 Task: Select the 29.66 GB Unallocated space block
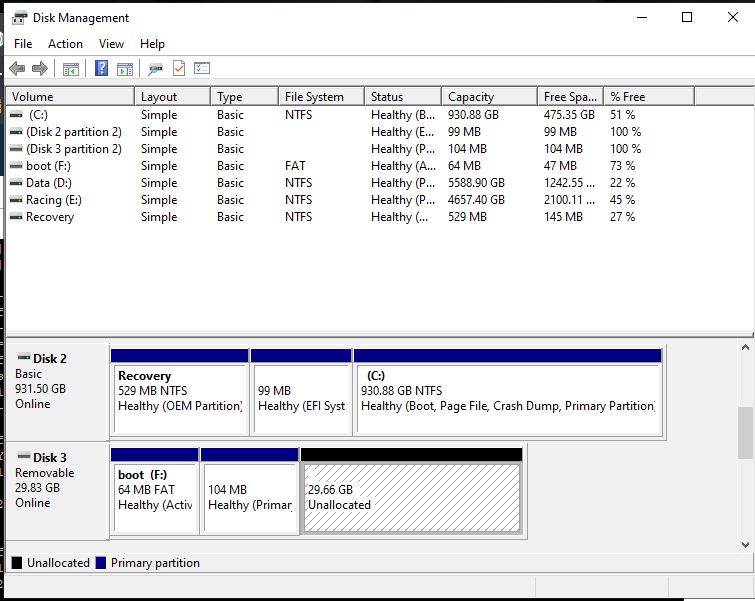(412, 491)
